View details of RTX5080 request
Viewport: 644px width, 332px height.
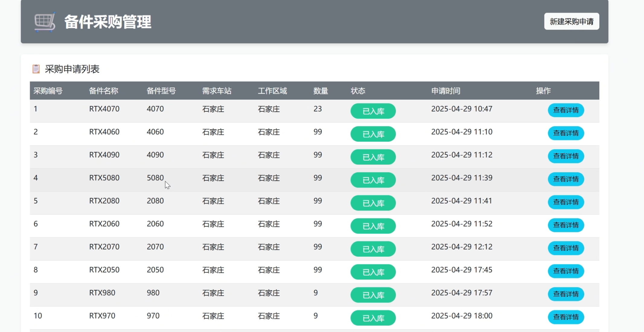coord(566,179)
